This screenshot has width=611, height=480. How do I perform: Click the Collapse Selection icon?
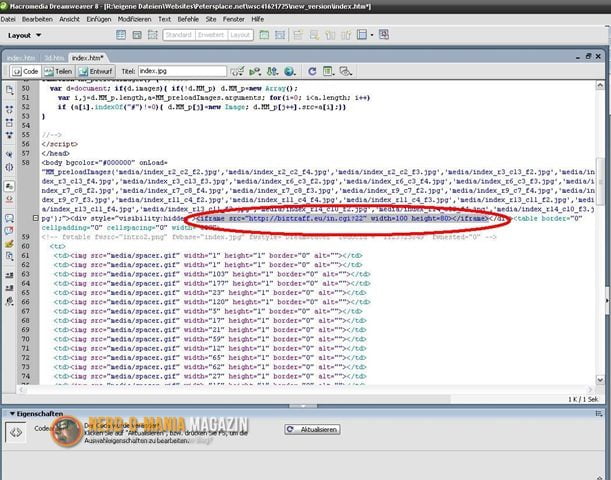coord(9,123)
